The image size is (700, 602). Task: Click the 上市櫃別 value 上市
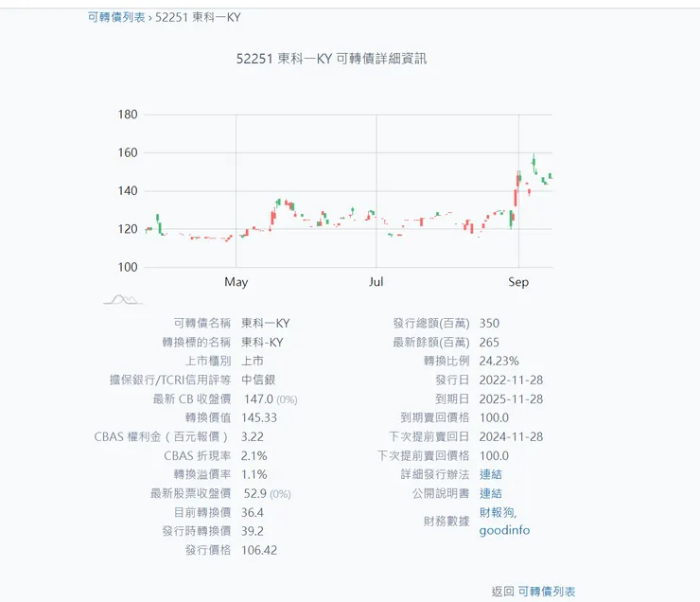click(253, 361)
